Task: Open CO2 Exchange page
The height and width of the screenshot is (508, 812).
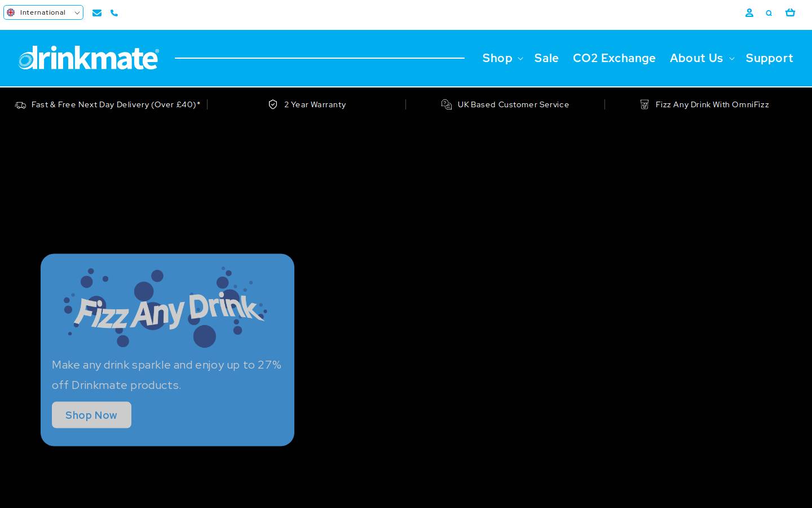Action: (614, 58)
